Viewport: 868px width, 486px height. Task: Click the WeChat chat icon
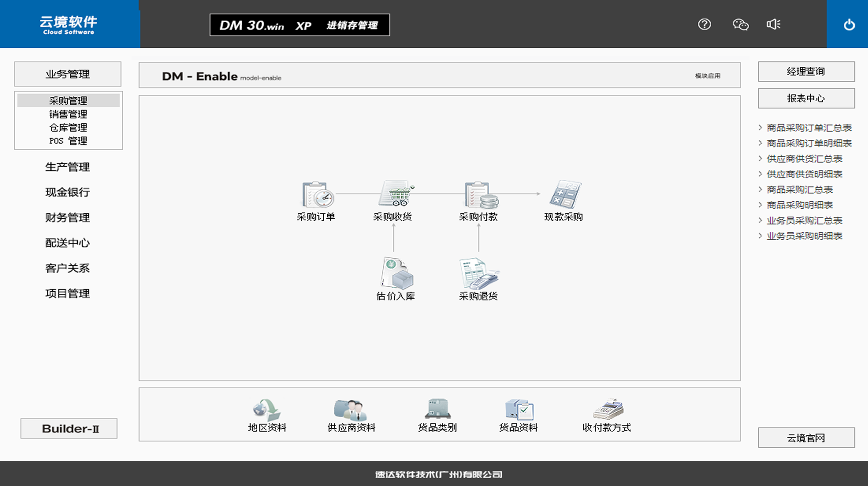click(740, 24)
